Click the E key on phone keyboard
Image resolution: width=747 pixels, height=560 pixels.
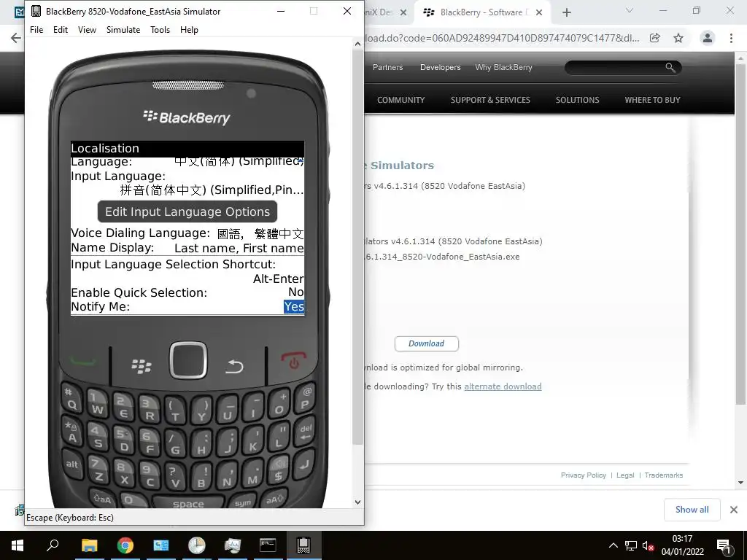tap(123, 408)
